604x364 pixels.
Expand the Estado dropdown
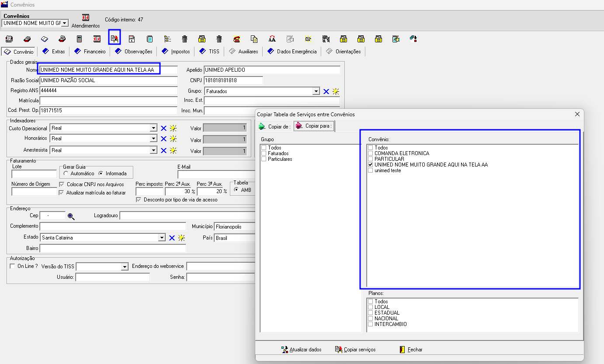click(162, 238)
